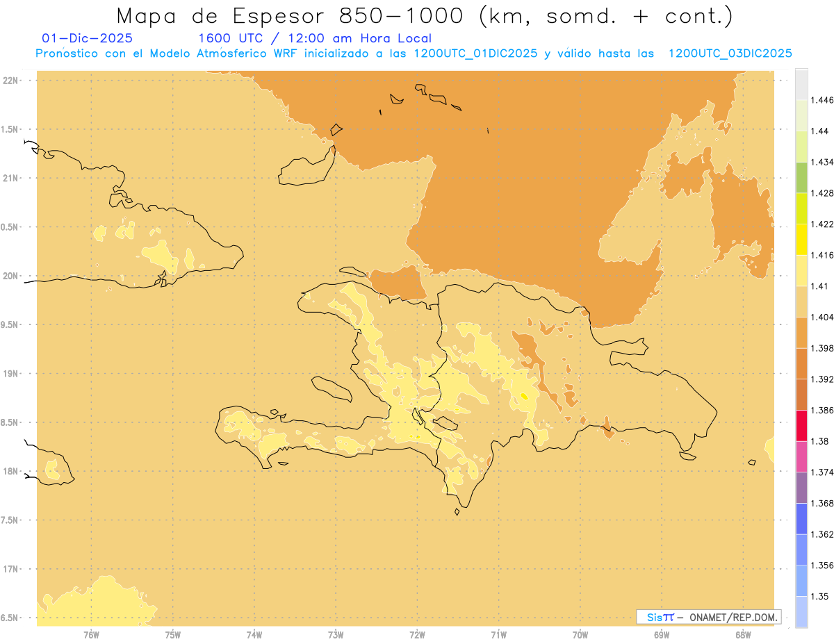Click the '1600 UTC / 12:00 am Hora Local' time text
834x644 pixels.
(315, 39)
